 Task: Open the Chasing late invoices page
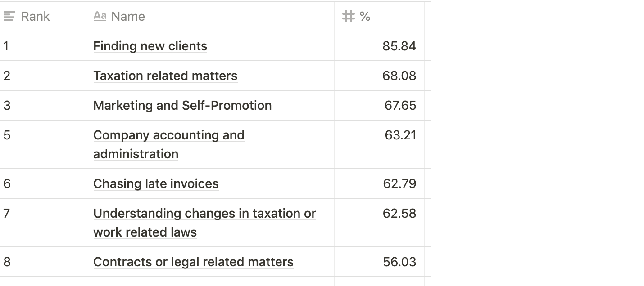point(156,184)
